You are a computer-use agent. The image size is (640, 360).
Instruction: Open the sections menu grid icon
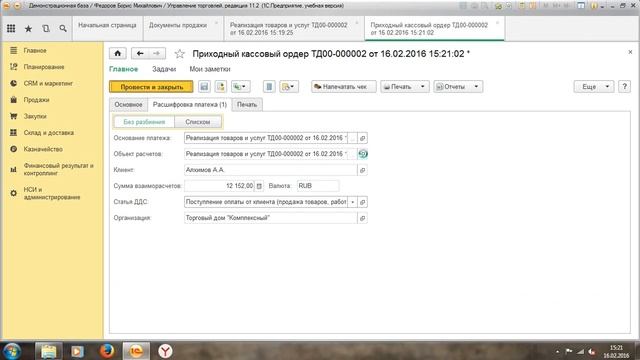11,28
